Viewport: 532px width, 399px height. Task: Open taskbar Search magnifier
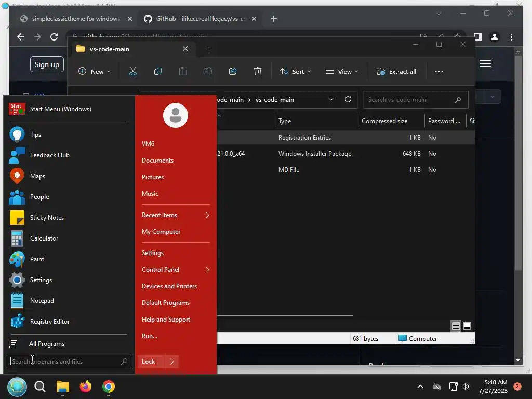click(x=40, y=387)
